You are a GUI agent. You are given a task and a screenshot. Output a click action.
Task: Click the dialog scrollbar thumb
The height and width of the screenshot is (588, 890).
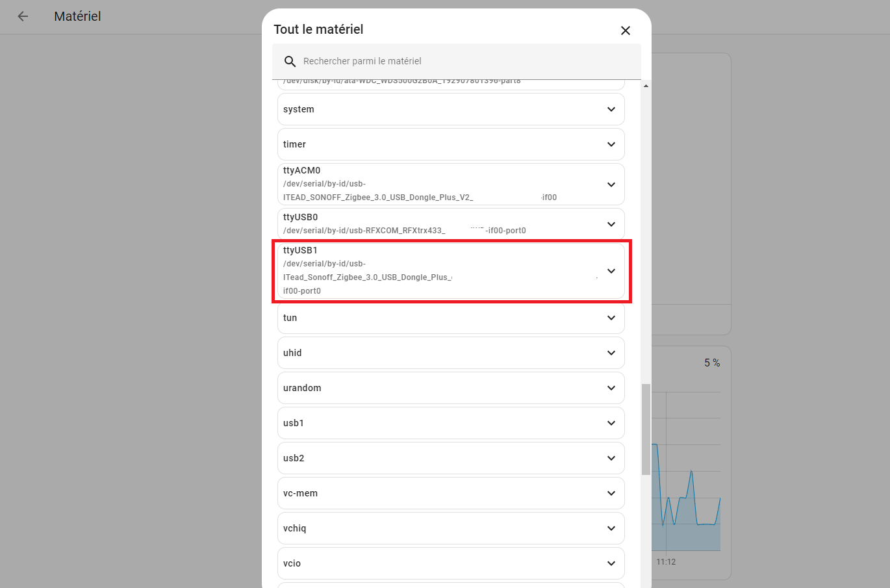(646, 429)
